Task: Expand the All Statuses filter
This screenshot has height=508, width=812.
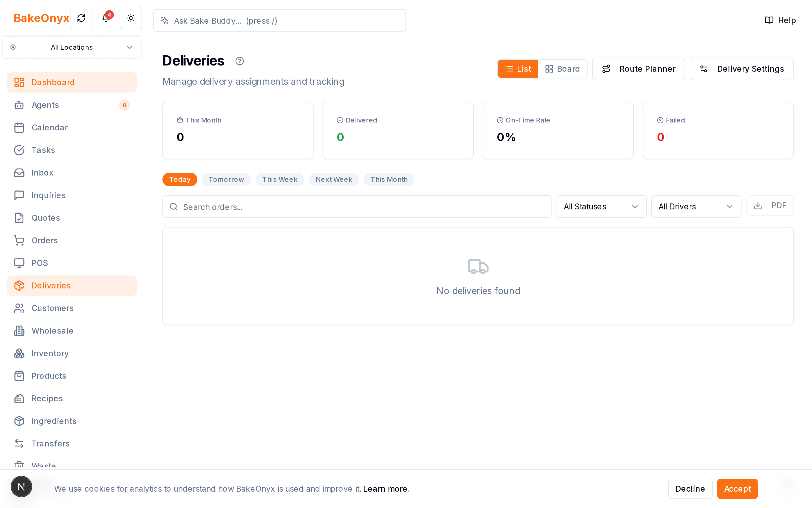Action: point(601,207)
